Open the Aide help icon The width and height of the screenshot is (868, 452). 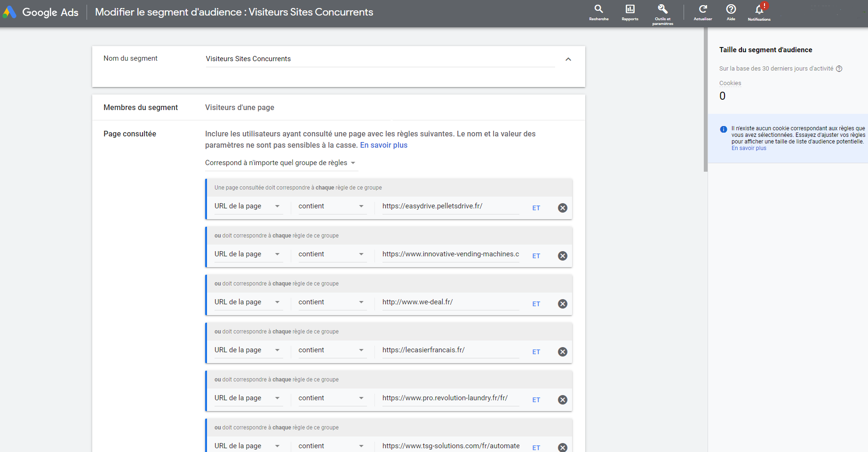[731, 12]
